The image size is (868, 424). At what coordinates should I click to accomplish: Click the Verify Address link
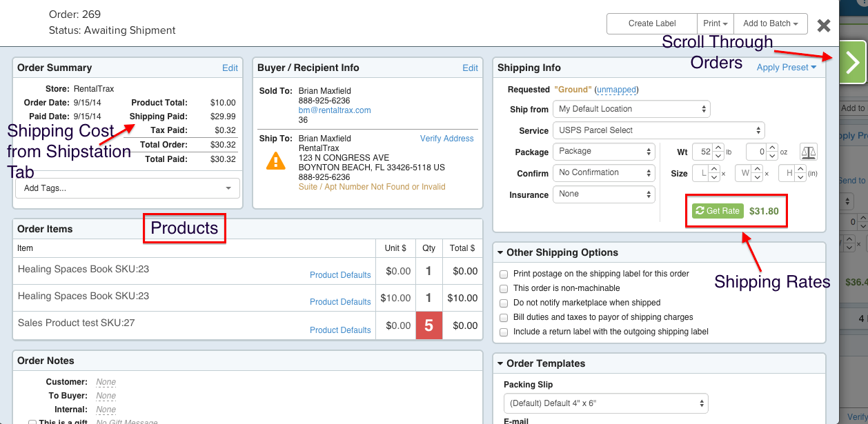click(447, 139)
